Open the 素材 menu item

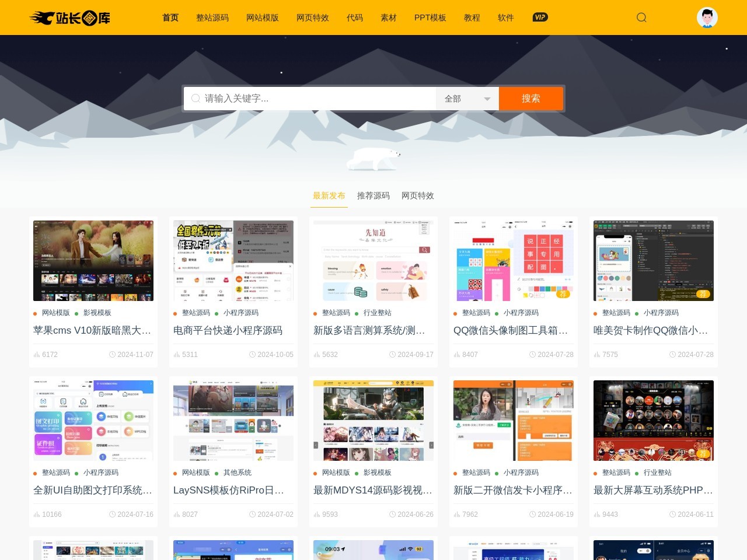(389, 17)
